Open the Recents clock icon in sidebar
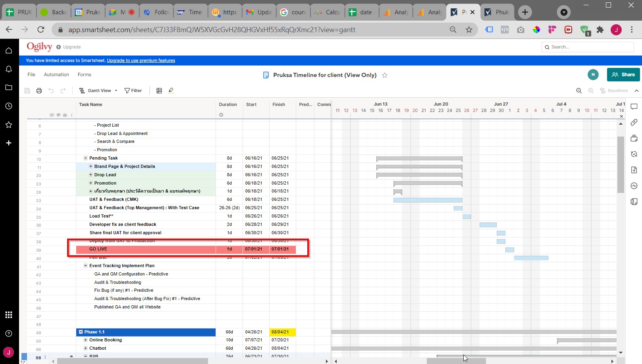 pos(9,106)
